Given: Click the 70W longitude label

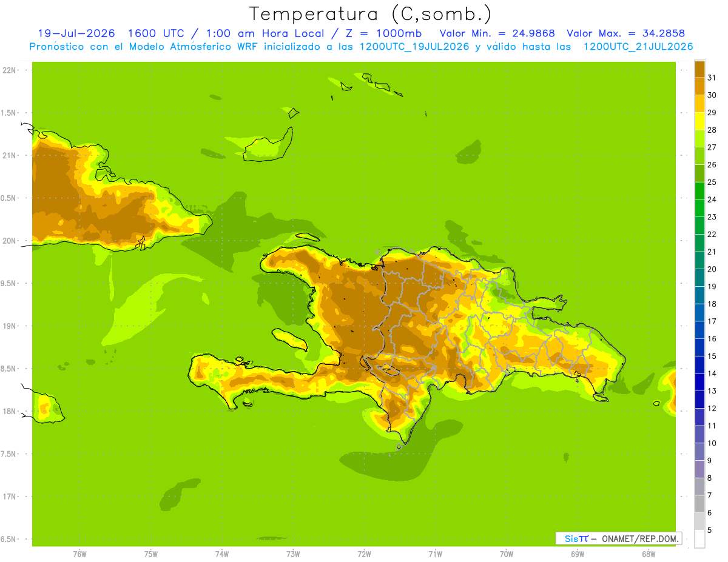Looking at the screenshot, I should (x=506, y=554).
